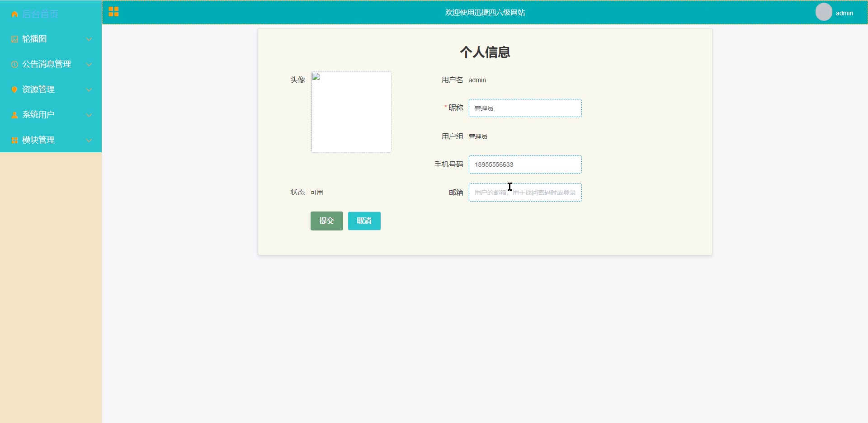
Task: Click the location pin icon beside 资源管理
Action: click(x=14, y=89)
